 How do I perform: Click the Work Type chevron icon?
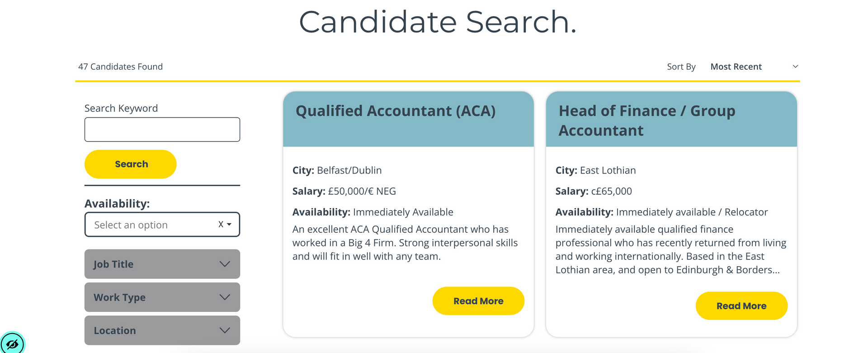[225, 297]
